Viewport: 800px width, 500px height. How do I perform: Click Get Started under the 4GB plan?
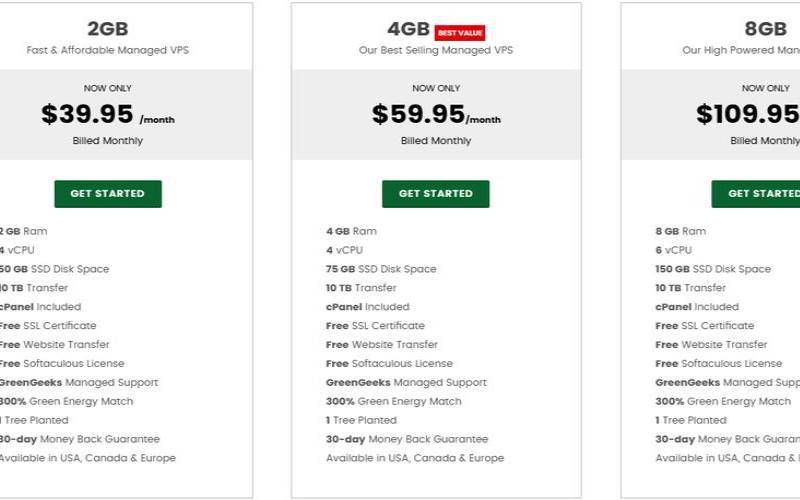click(x=436, y=194)
